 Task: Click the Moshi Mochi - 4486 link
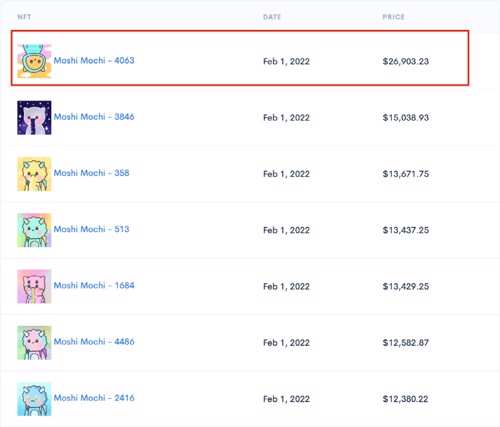94,342
